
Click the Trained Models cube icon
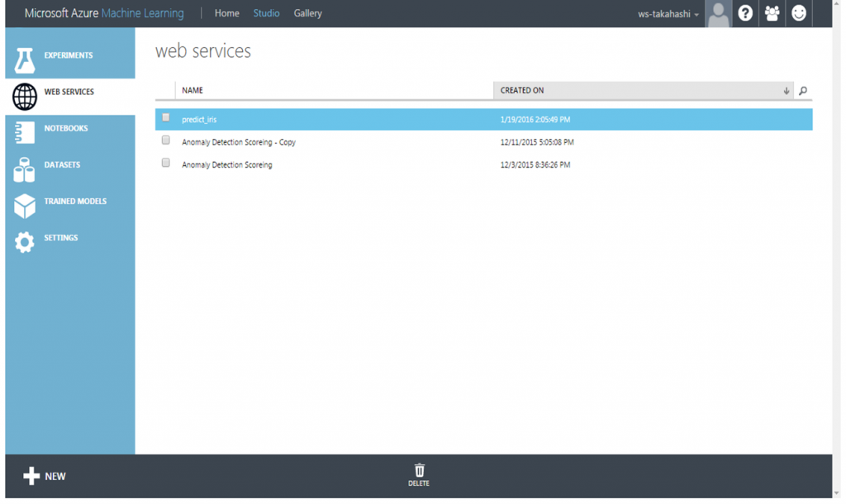[x=25, y=206]
